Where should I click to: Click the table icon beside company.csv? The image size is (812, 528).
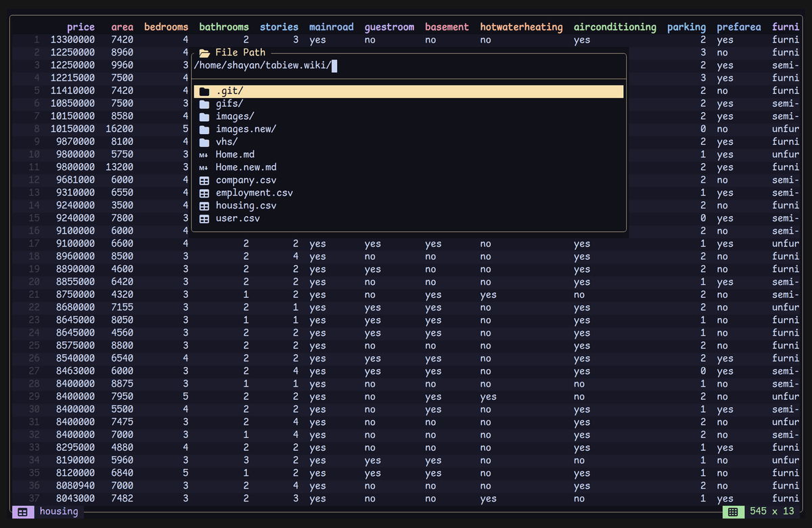[x=204, y=181]
